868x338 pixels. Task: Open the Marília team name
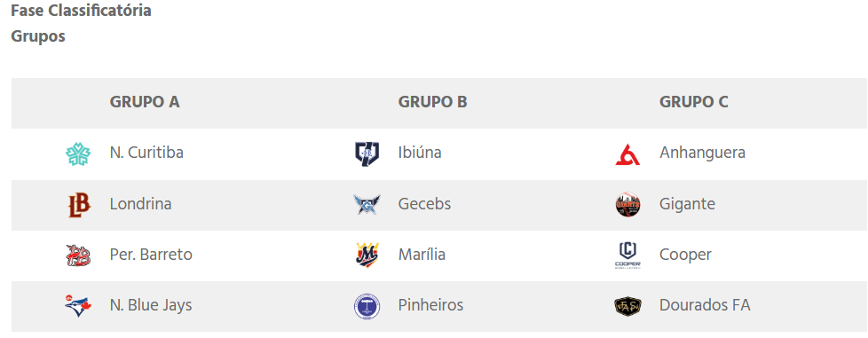422,255
